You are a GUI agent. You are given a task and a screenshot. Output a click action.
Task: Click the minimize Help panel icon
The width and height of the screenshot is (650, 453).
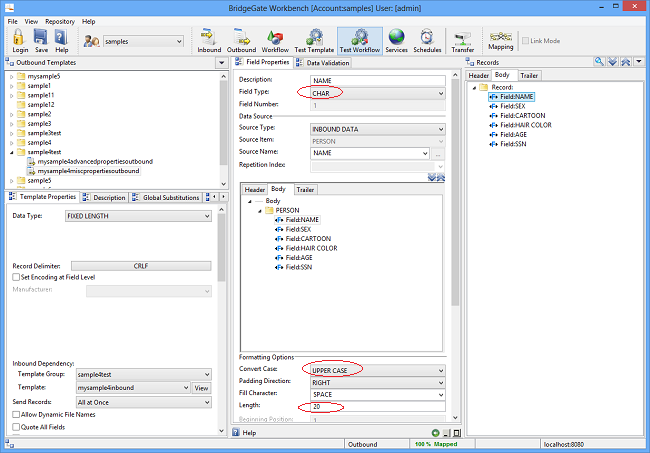pyautogui.click(x=446, y=433)
